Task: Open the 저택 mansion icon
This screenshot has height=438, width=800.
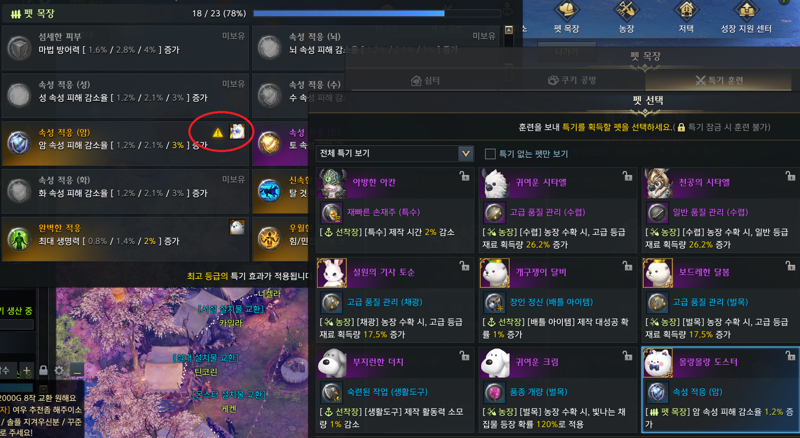Action: coord(686,16)
